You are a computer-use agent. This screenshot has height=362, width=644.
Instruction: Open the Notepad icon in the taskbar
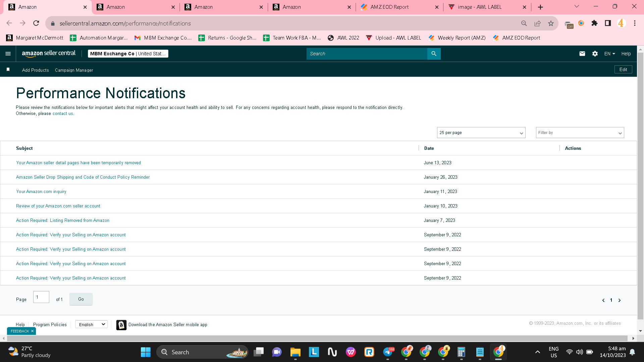pos(480,352)
